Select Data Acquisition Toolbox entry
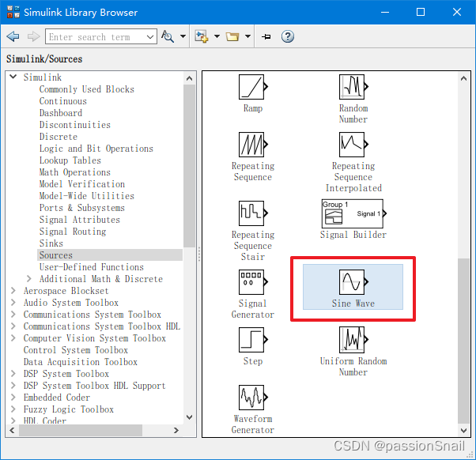Screen dimensions: 476x460 (81, 362)
